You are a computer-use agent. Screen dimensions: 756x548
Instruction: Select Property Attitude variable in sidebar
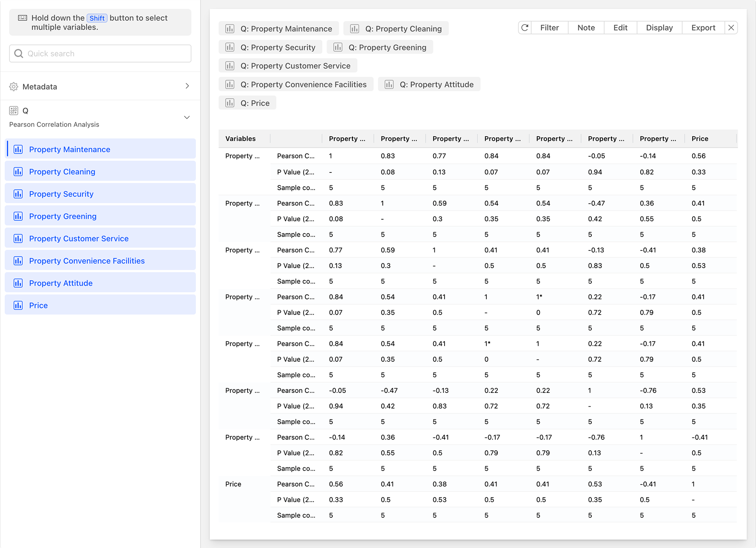point(100,283)
